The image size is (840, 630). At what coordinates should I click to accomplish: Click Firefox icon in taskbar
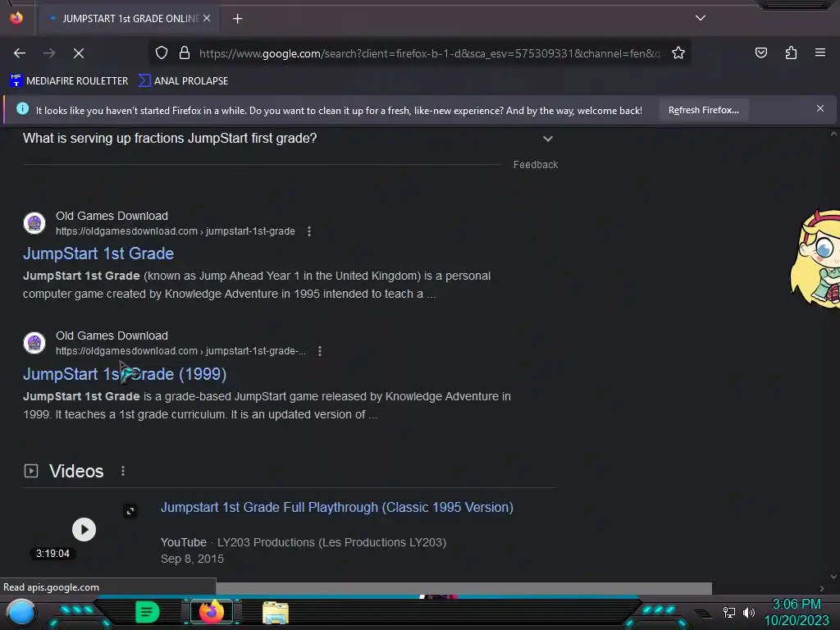coord(212,612)
